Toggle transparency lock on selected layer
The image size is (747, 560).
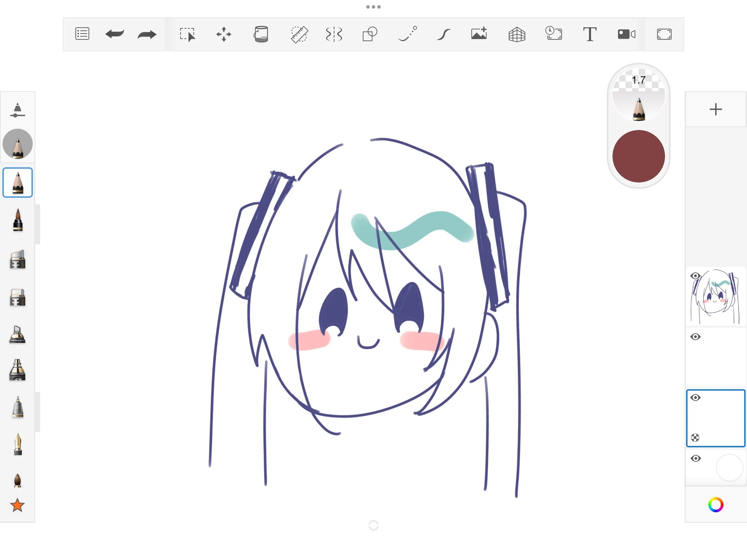click(x=695, y=438)
